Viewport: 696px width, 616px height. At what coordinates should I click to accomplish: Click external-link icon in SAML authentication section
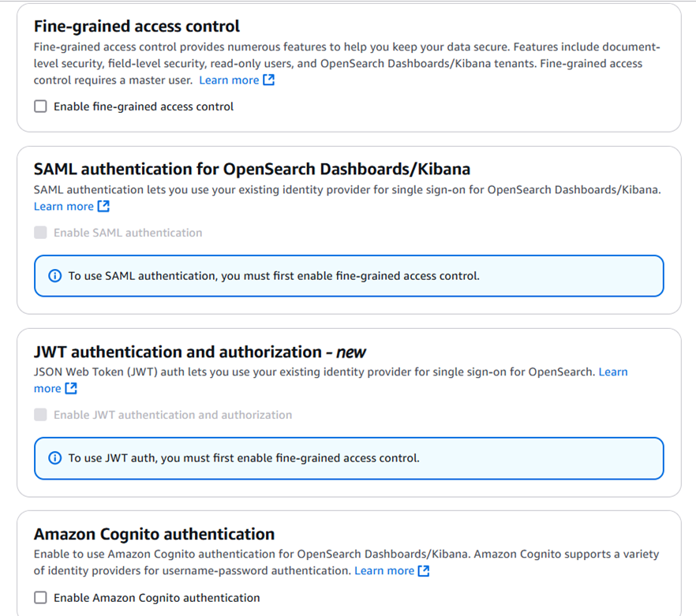tap(103, 207)
